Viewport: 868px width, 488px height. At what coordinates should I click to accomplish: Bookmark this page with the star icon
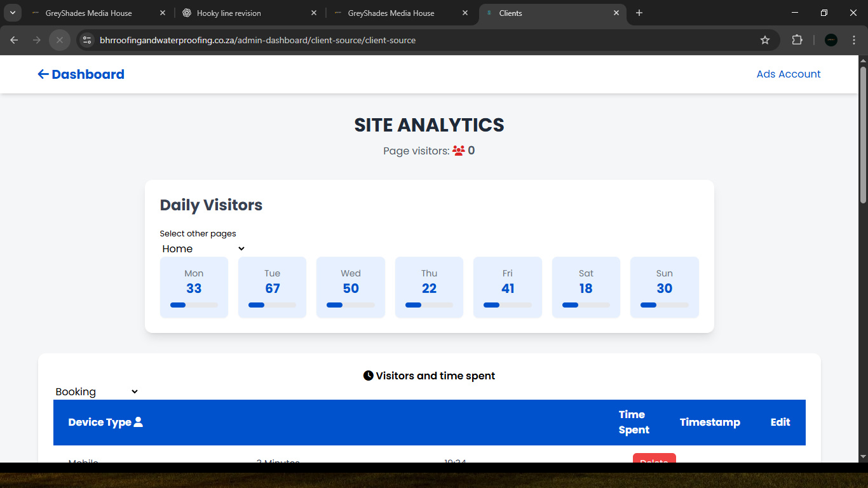click(x=765, y=40)
